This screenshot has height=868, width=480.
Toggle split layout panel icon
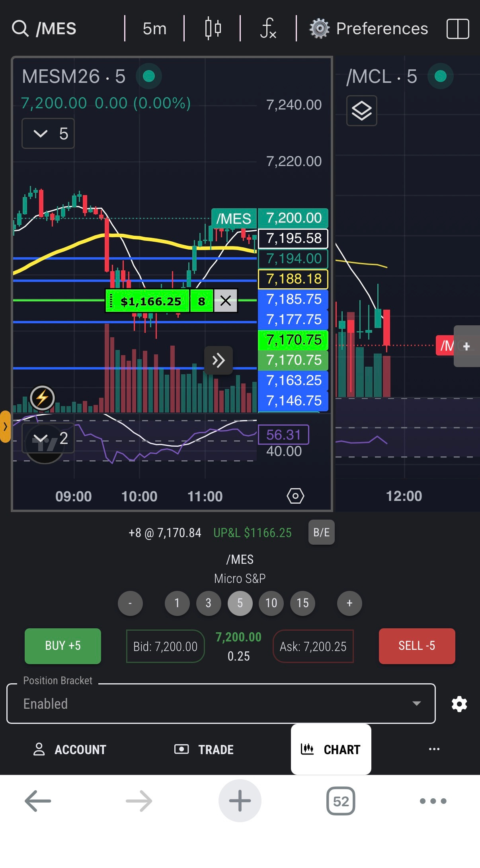click(458, 29)
